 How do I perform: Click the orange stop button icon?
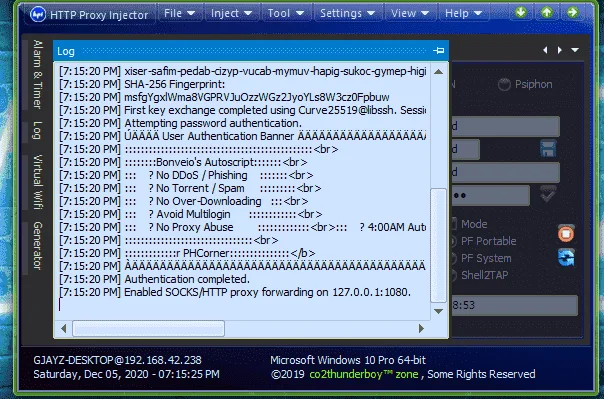click(566, 233)
